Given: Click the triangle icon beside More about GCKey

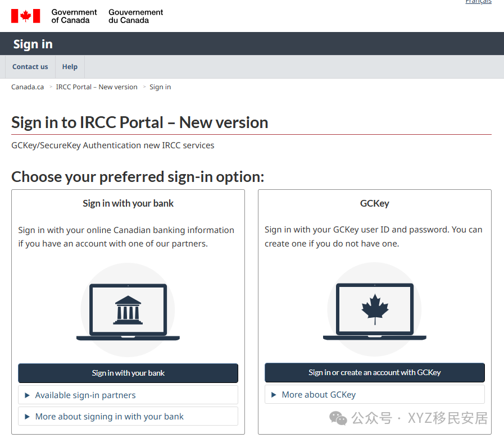Looking at the screenshot, I should coord(274,395).
